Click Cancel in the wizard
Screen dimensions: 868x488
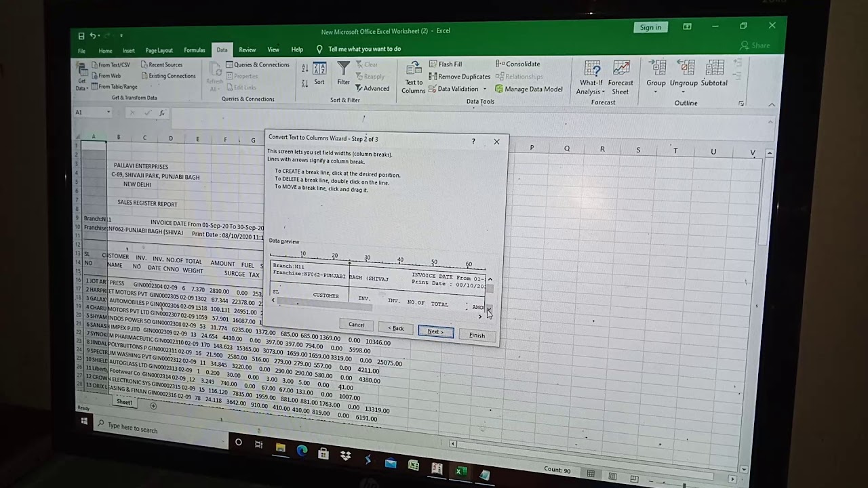click(x=356, y=325)
